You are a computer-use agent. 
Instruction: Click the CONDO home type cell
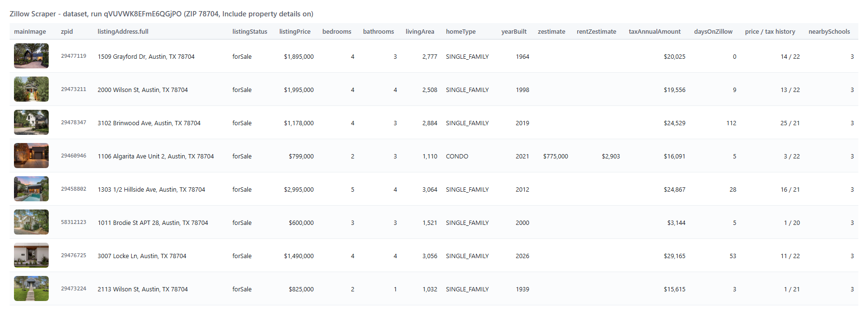click(457, 157)
